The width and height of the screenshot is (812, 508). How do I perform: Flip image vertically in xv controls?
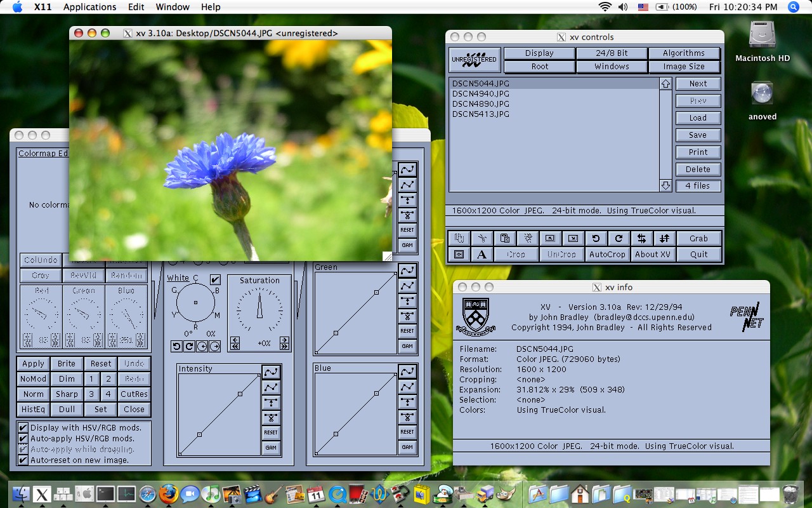click(x=664, y=238)
